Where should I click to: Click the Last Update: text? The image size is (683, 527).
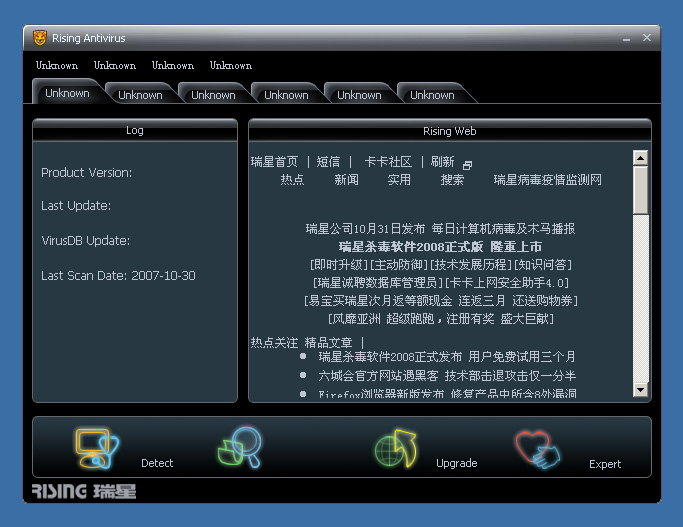(76, 206)
